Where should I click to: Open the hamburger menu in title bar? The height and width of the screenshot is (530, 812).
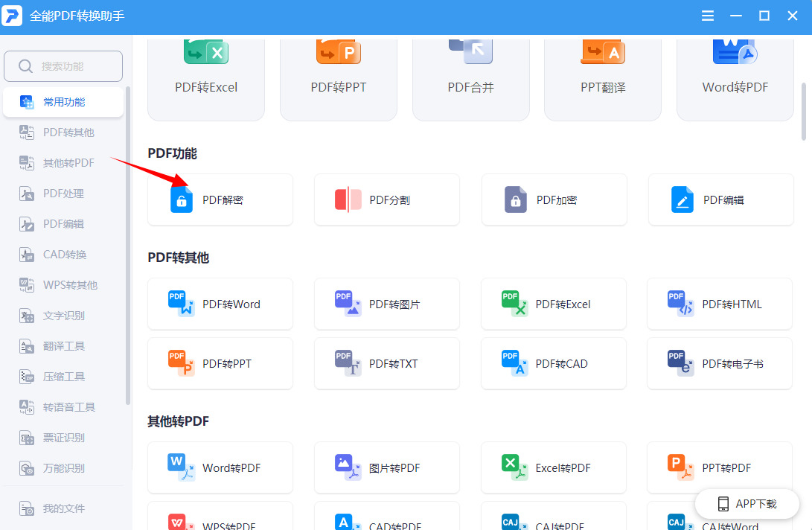(x=707, y=16)
